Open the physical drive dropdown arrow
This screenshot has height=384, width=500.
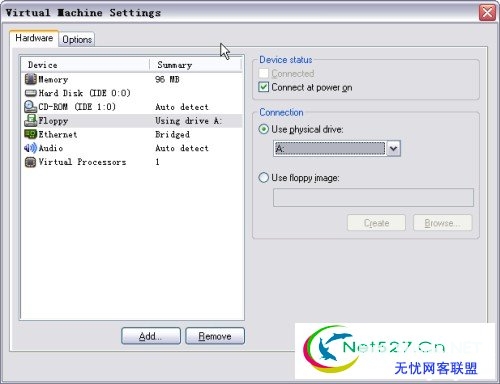click(393, 148)
